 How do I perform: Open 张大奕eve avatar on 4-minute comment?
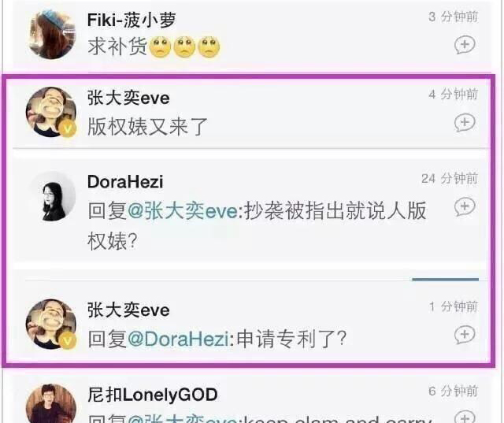(x=51, y=112)
